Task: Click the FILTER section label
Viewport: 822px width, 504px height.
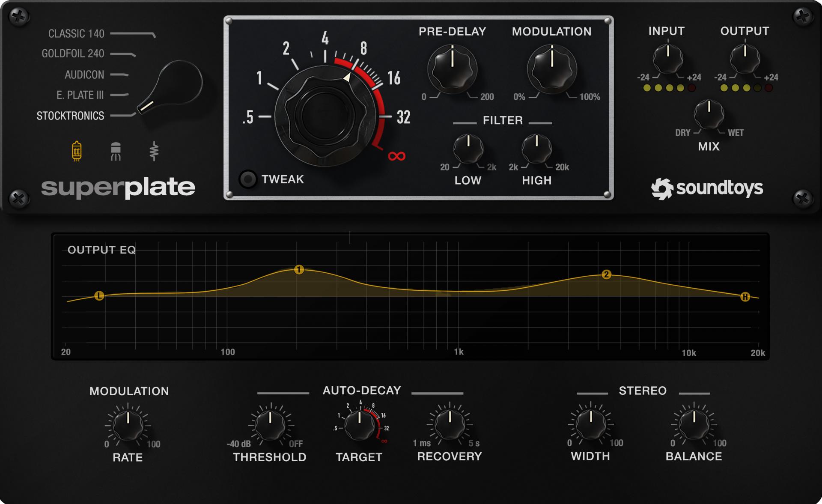Action: [x=503, y=120]
